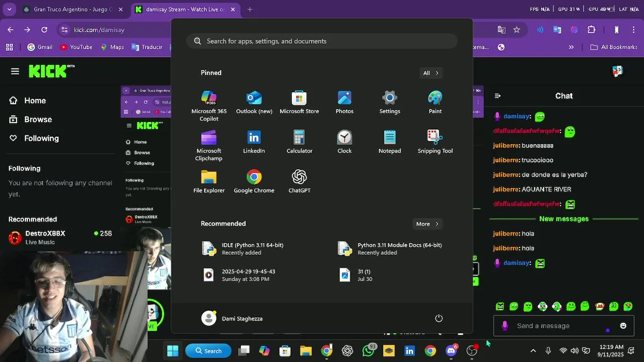Open the pinned LinkedIn app in Start
This screenshot has height=362, width=644.
(x=254, y=142)
